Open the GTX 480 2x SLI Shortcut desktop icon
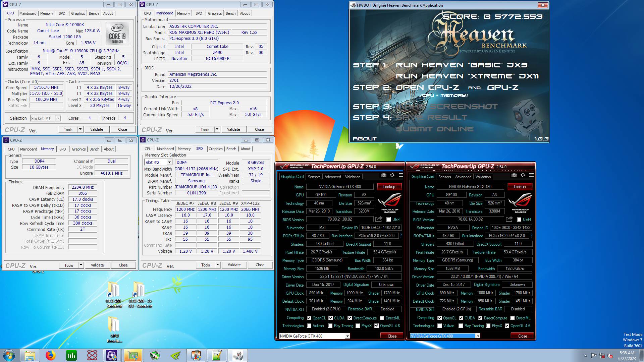The width and height of the screenshot is (644, 362). pyautogui.click(x=140, y=295)
